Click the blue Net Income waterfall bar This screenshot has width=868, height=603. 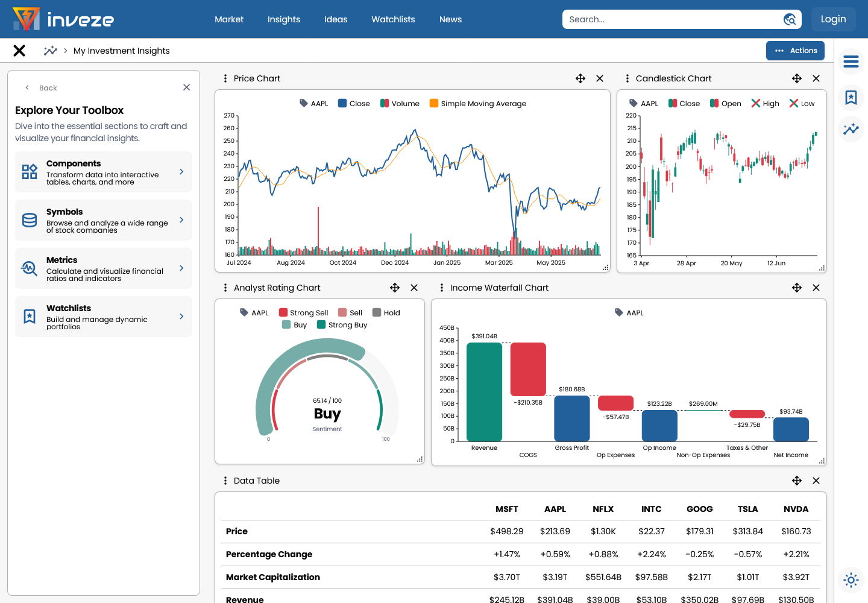coord(791,429)
